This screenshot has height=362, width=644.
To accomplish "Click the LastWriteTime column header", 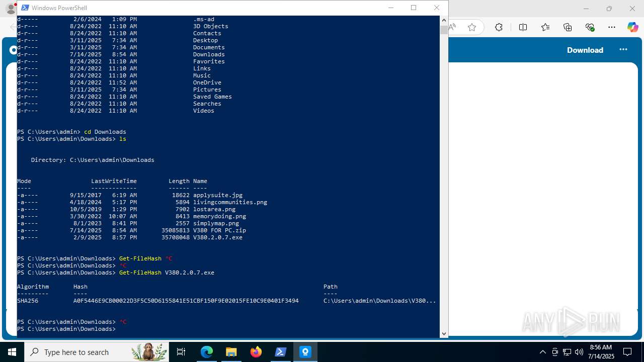I will (114, 181).
